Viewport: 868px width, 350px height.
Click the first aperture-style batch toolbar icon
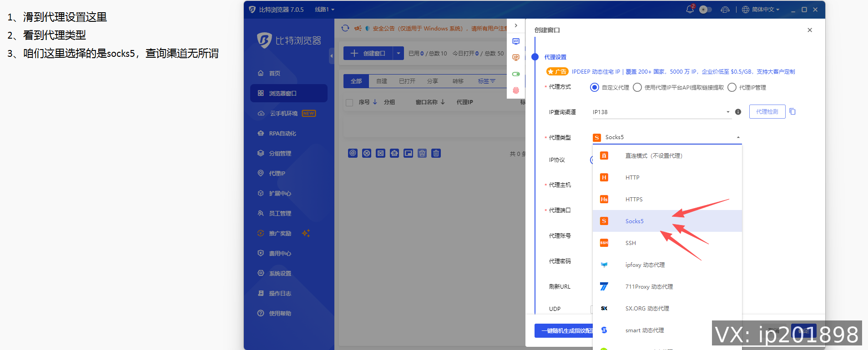click(353, 153)
